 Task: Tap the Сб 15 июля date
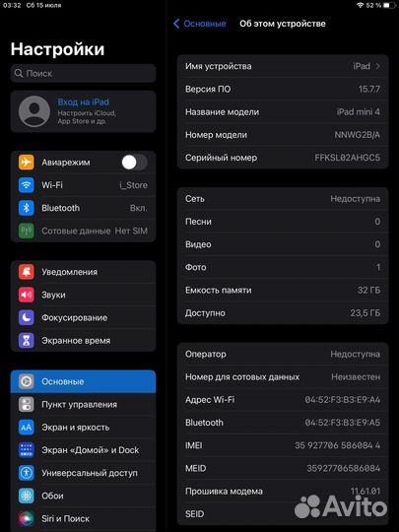pyautogui.click(x=43, y=6)
